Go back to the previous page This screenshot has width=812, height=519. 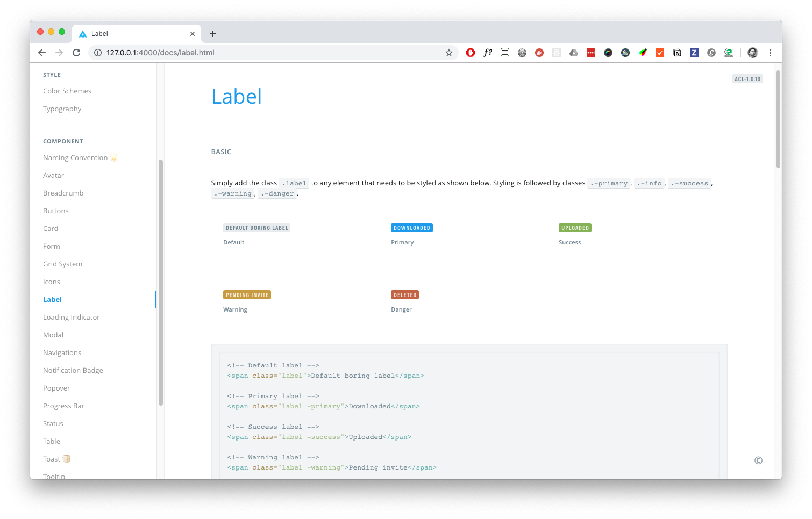(42, 53)
